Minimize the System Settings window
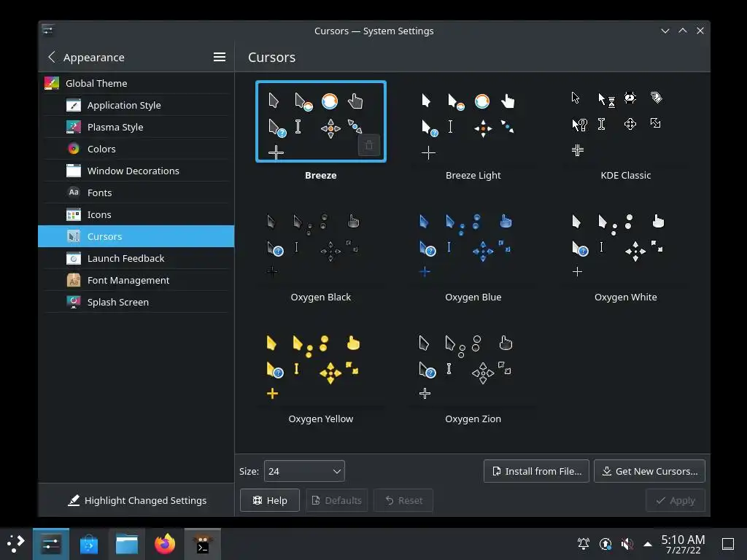The image size is (747, 560). pyautogui.click(x=665, y=31)
